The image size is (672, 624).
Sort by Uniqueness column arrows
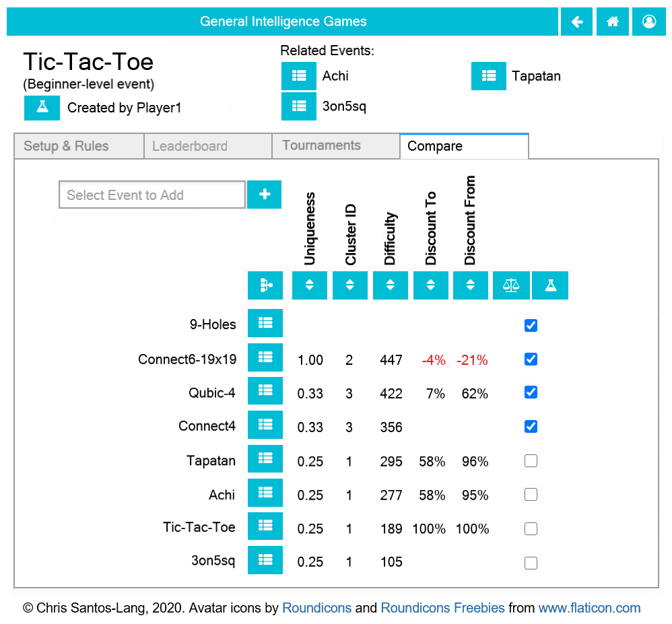(x=310, y=285)
